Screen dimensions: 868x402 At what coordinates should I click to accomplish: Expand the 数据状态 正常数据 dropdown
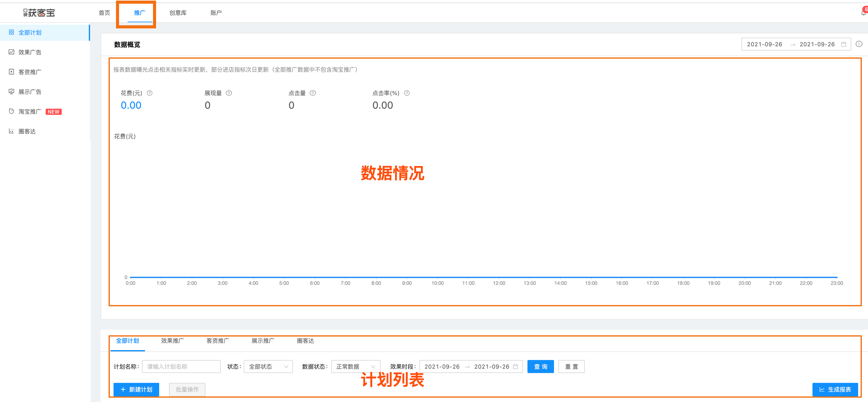(x=355, y=366)
